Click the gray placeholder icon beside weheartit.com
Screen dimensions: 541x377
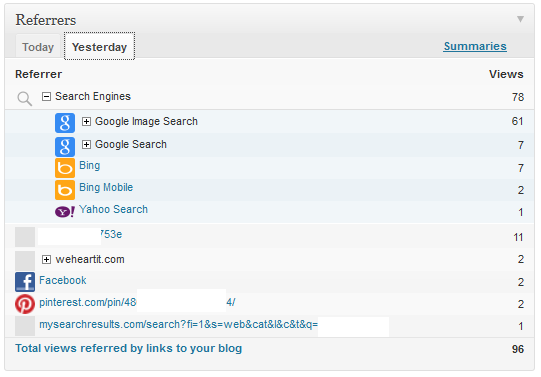tap(25, 260)
